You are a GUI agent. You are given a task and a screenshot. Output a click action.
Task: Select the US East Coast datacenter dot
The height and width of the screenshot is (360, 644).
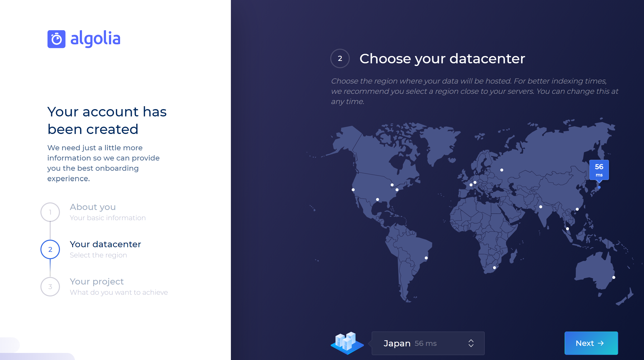click(397, 190)
